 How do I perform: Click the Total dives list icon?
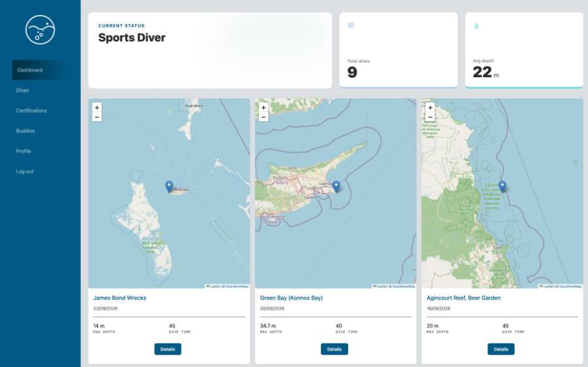tap(351, 25)
